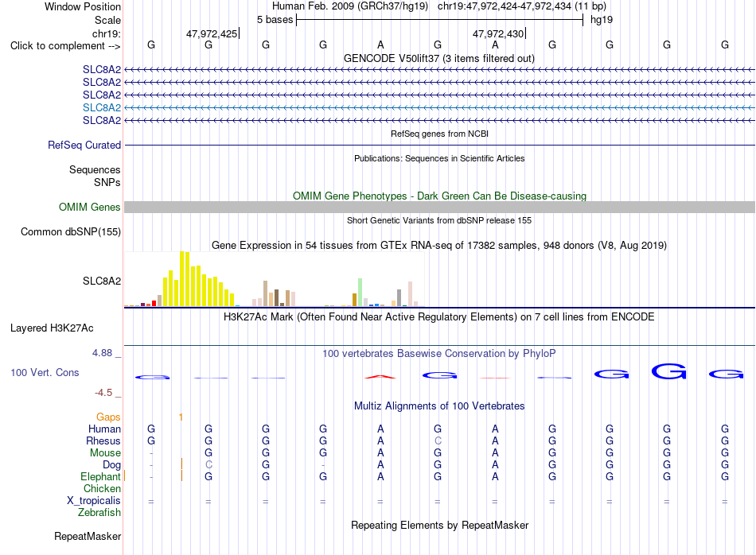
Task: Click the Publications Sequences track title
Action: pyautogui.click(x=439, y=158)
